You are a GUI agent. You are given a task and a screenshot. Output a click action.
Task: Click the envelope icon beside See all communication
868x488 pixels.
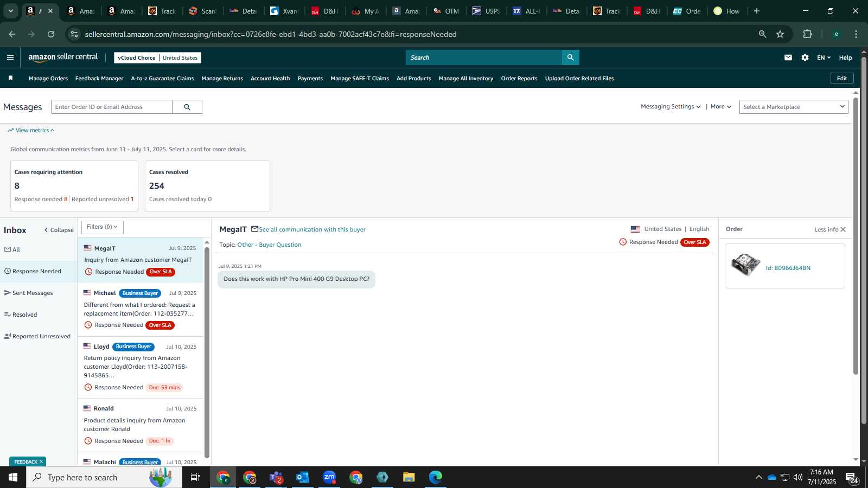click(x=254, y=229)
